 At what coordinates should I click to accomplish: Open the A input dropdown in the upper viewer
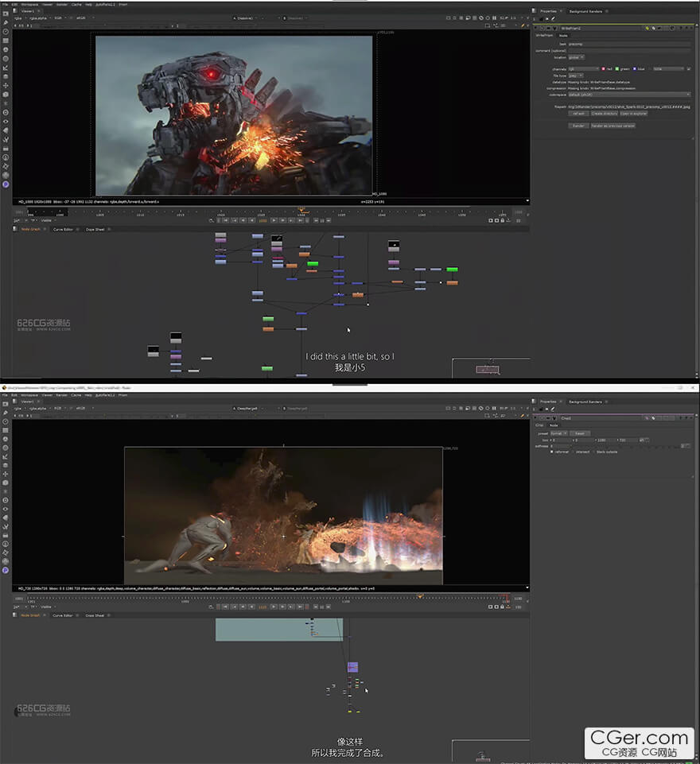point(247,18)
